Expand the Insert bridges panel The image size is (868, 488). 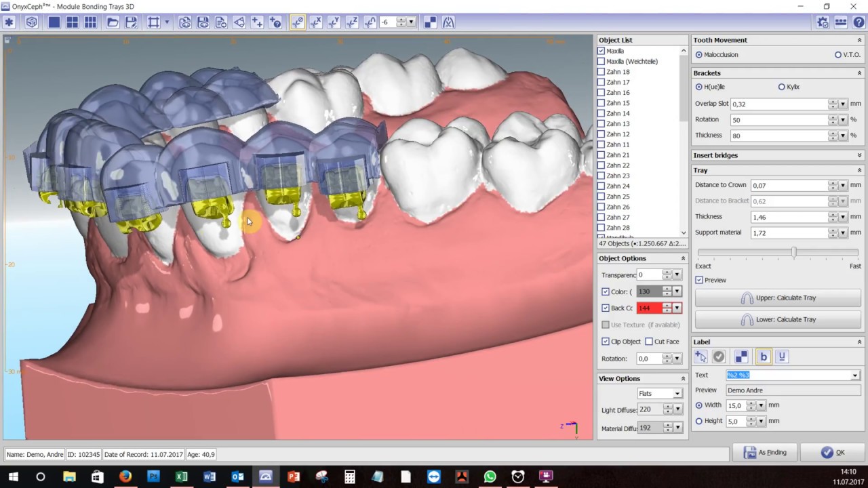(860, 155)
